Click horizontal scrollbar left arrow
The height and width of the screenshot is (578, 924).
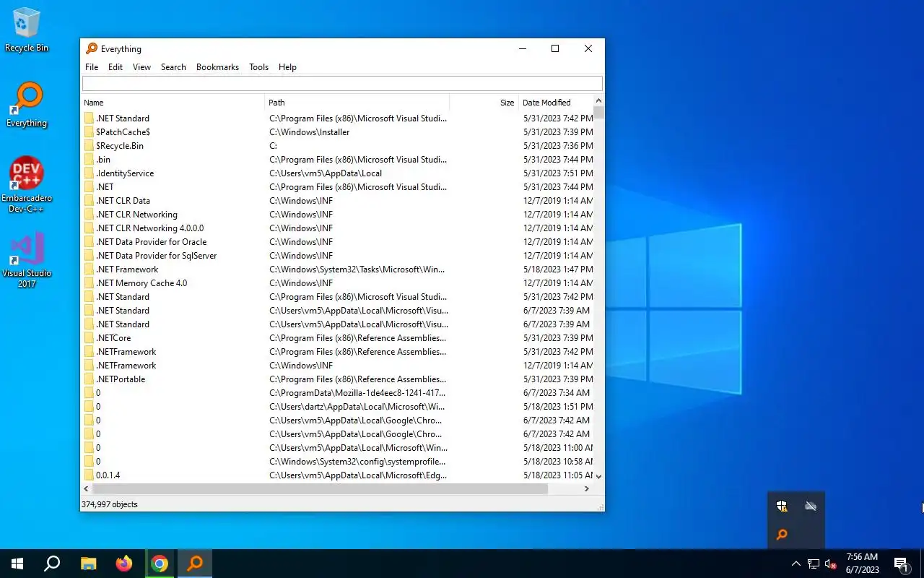(x=87, y=489)
